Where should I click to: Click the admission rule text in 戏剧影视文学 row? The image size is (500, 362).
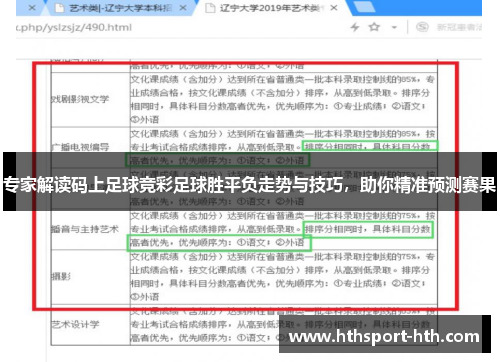point(283,100)
